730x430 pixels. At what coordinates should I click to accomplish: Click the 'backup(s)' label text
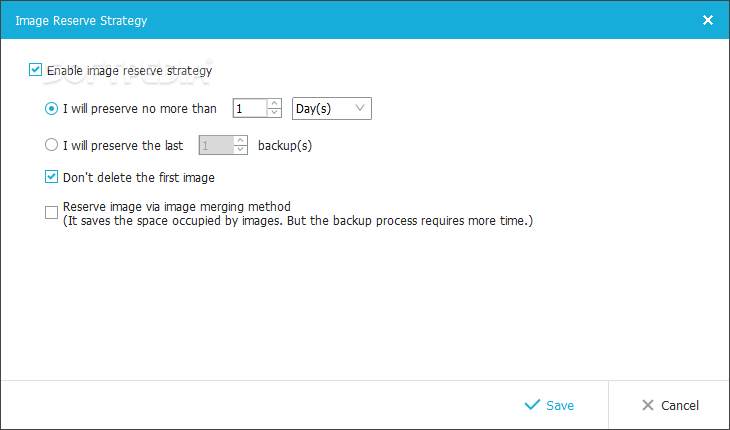[285, 145]
